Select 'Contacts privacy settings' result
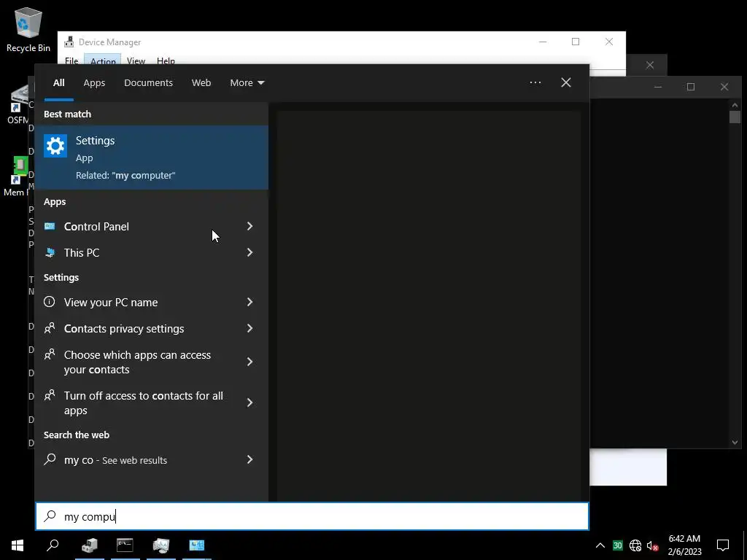The height and width of the screenshot is (560, 747). pos(152,328)
